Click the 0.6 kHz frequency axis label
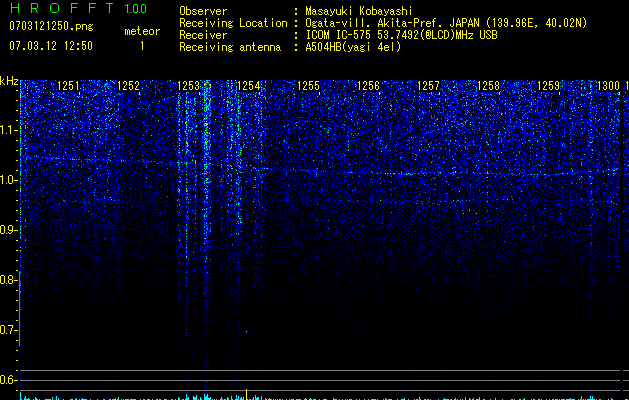Viewport: 629px width, 400px height. tap(8, 380)
